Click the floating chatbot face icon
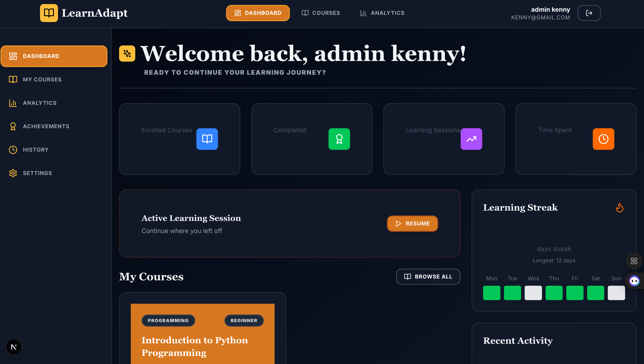 pyautogui.click(x=634, y=281)
